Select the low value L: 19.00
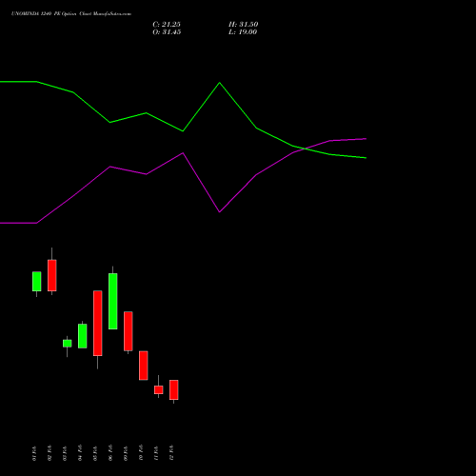The image size is (476, 476). tap(243, 32)
